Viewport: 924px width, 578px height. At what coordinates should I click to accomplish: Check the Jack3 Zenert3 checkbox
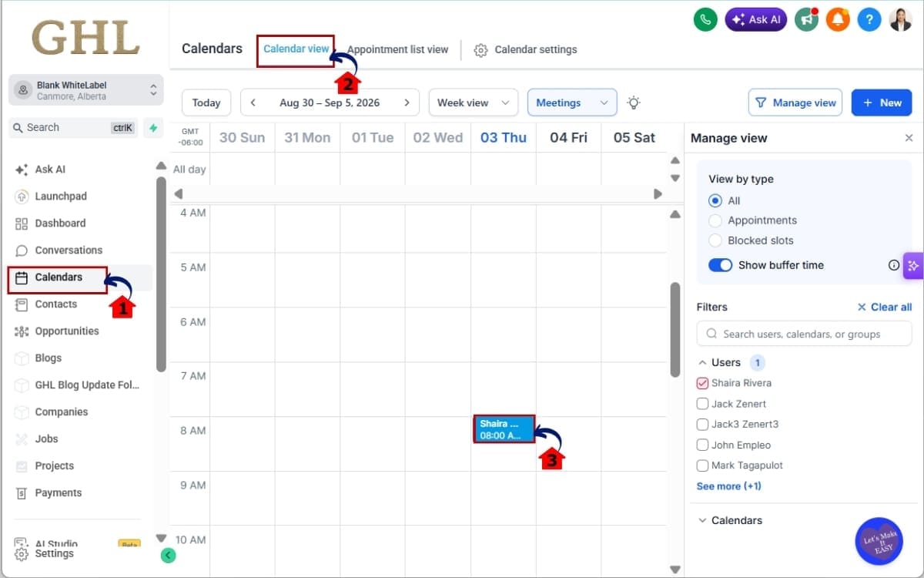(702, 424)
